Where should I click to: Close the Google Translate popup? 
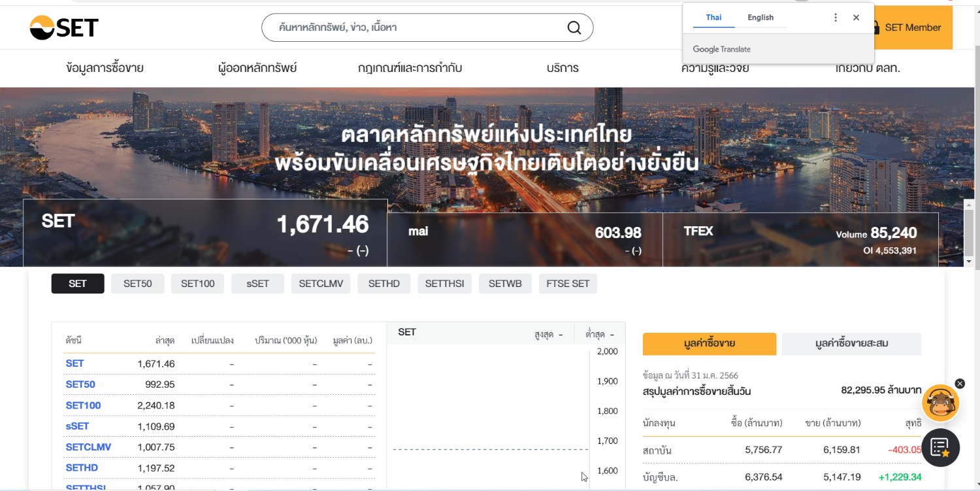pyautogui.click(x=856, y=18)
